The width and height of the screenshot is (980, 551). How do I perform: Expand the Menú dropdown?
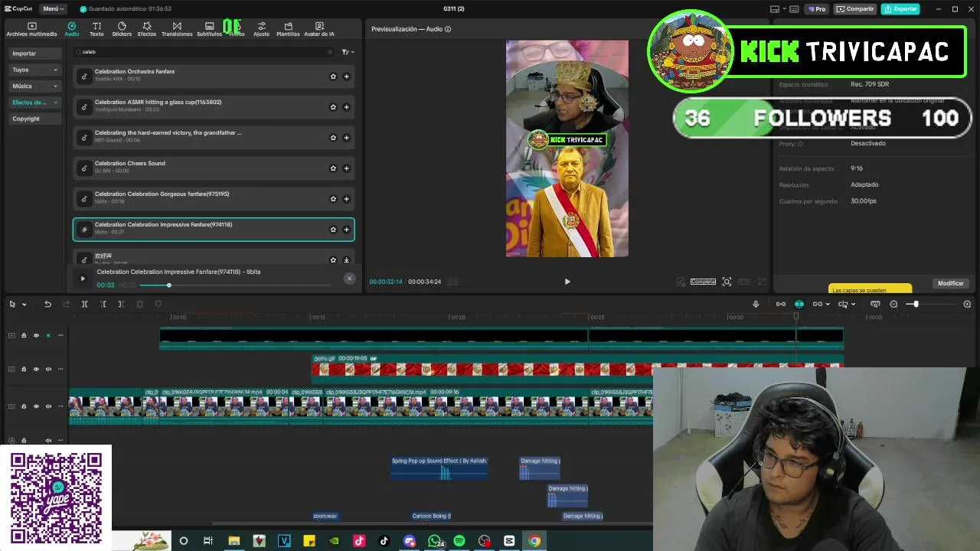coord(52,8)
